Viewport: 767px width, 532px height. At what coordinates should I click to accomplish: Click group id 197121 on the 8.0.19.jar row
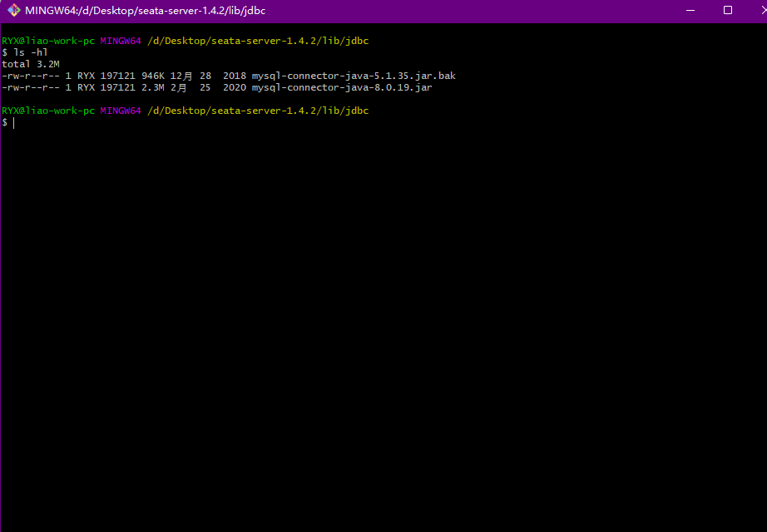[118, 87]
